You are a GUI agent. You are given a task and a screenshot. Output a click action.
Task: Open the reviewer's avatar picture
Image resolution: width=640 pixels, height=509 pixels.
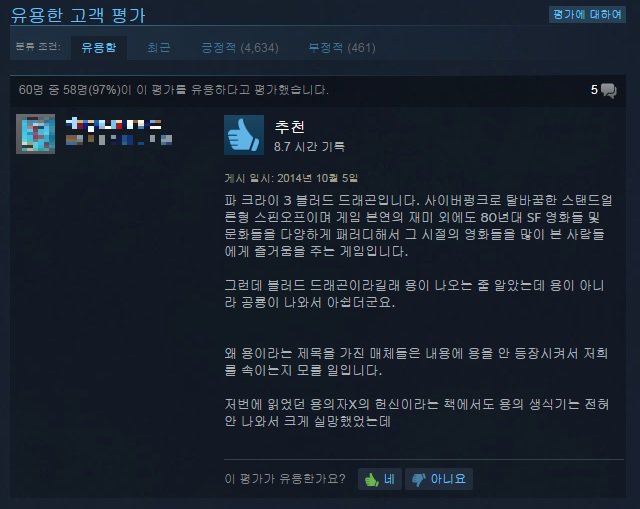coord(36,134)
